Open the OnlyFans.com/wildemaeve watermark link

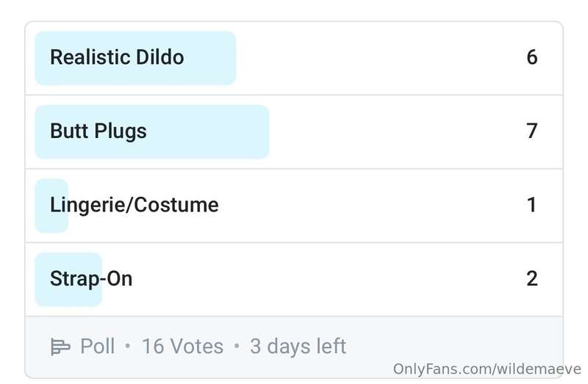[487, 369]
